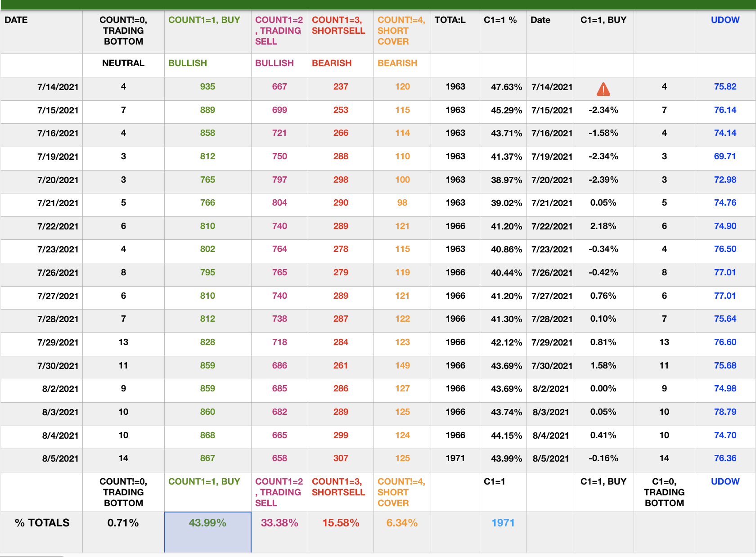Select the 47.63% percentage cell
Image resolution: width=756 pixels, height=557 pixels.
coord(506,87)
